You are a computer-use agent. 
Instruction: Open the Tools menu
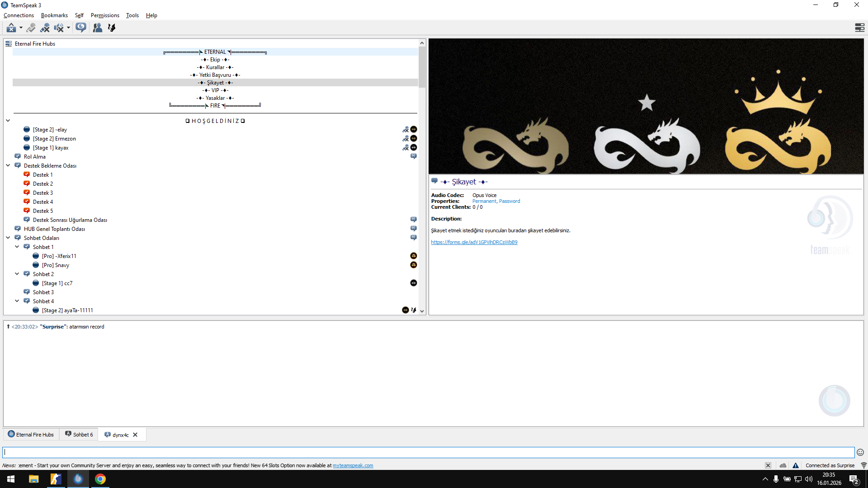(132, 15)
